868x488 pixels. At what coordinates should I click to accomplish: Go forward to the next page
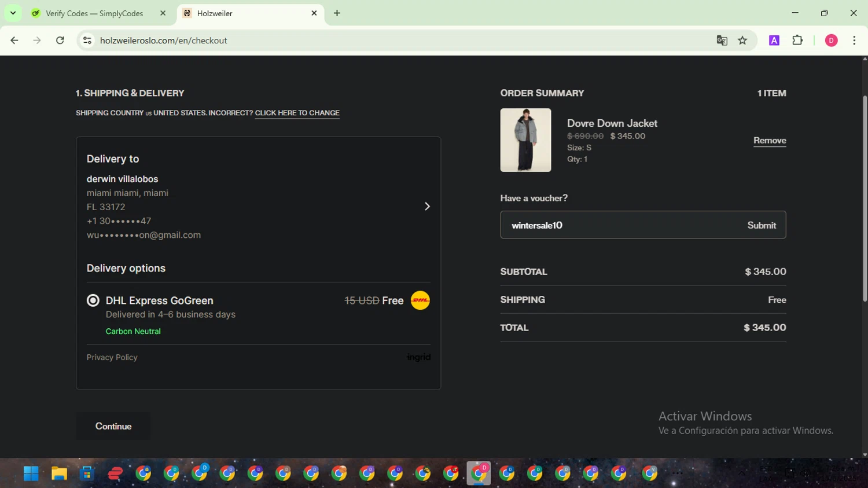[x=37, y=41]
